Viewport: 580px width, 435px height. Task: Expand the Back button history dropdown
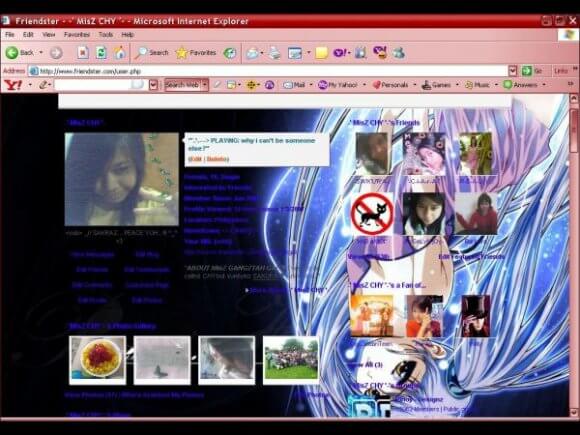(41, 53)
